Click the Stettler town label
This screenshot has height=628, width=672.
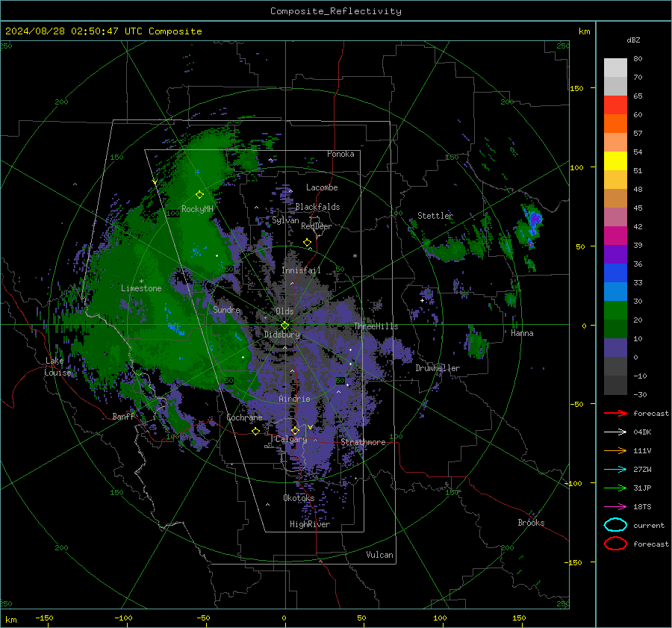(x=435, y=216)
